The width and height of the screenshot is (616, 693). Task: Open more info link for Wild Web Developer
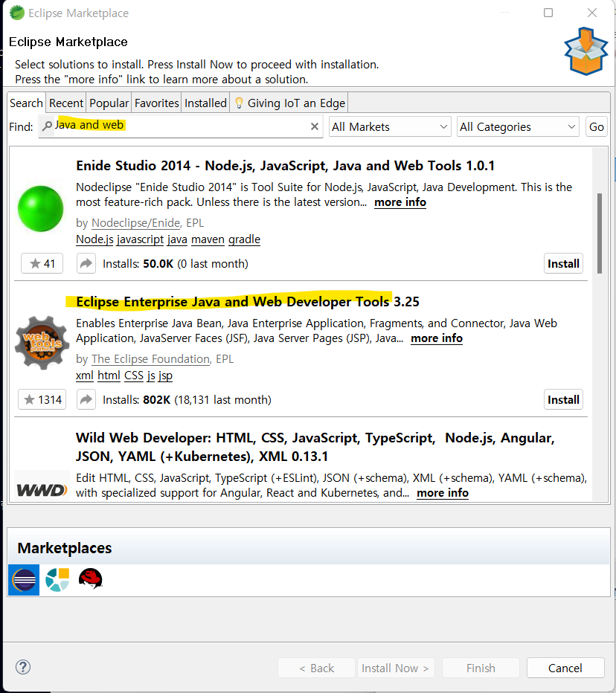[443, 493]
